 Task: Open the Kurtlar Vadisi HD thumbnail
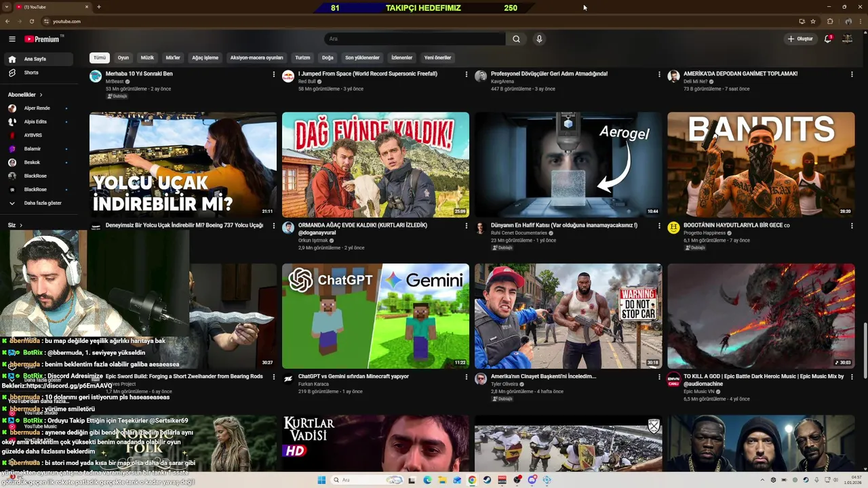(375, 444)
